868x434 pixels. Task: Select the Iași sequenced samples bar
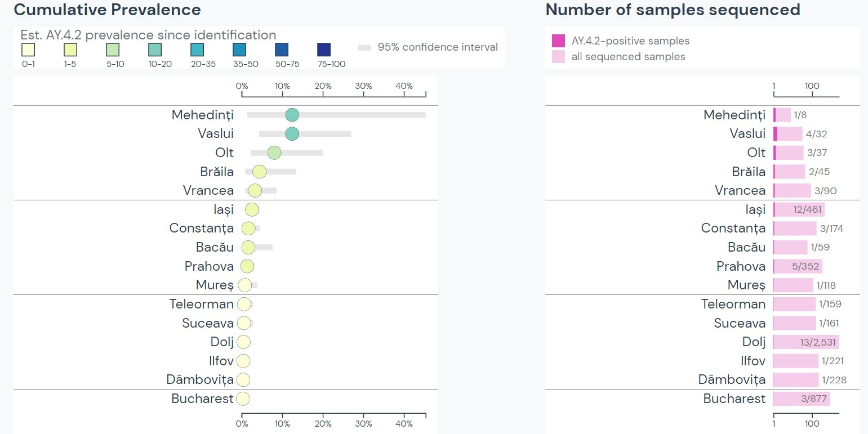tap(800, 209)
